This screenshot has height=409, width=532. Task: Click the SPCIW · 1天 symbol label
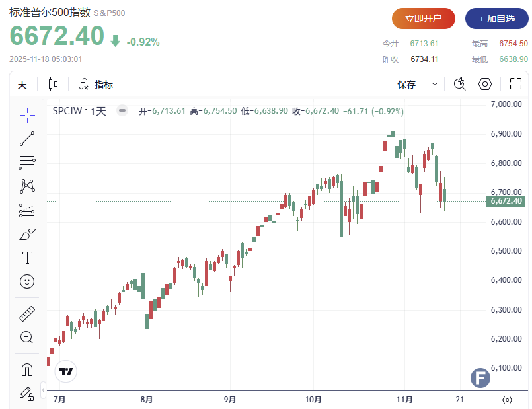point(79,111)
